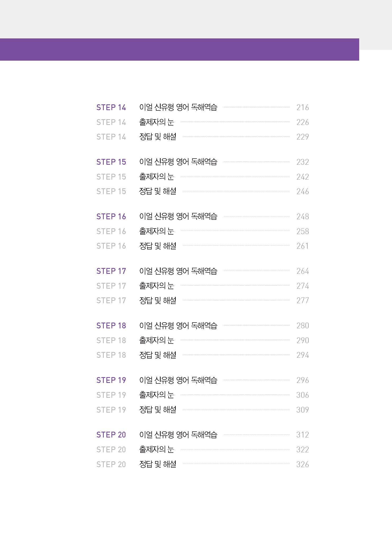Click page number 326
The width and height of the screenshot is (392, 536).
point(303,464)
